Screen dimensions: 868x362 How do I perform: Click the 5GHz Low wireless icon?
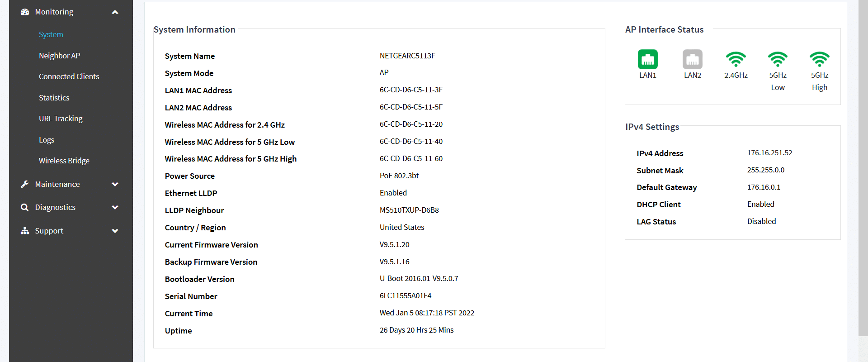pos(778,59)
